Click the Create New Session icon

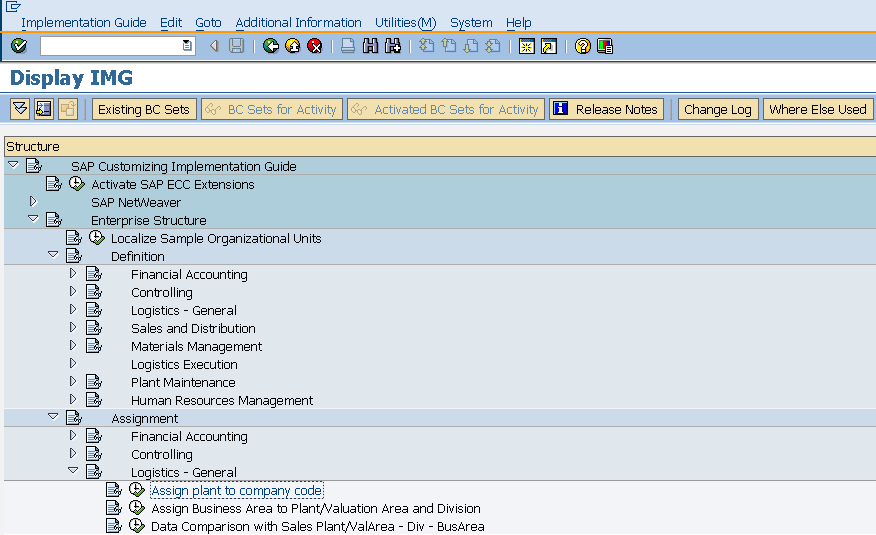(526, 46)
